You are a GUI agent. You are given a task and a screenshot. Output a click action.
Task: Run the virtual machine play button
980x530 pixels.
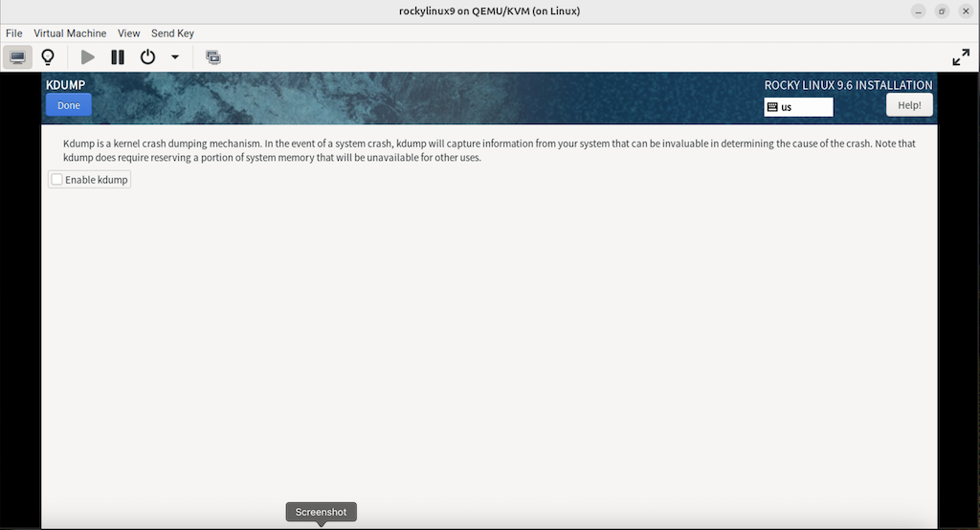[87, 57]
